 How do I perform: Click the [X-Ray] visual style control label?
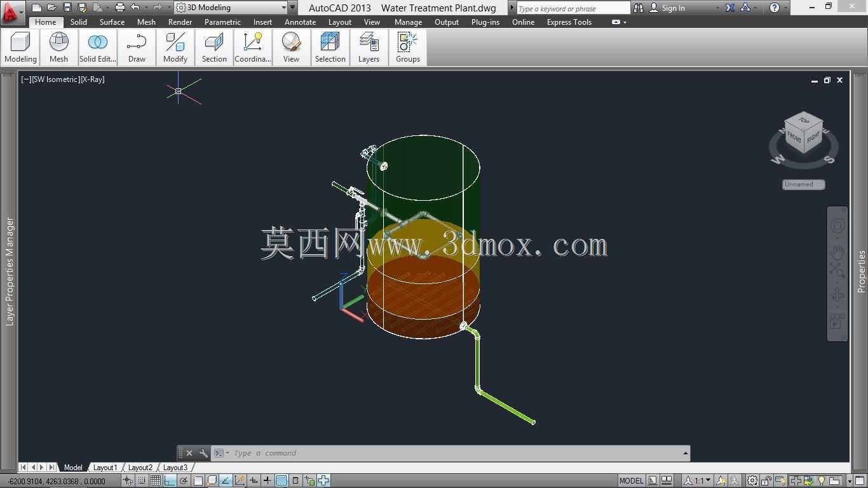(93, 79)
